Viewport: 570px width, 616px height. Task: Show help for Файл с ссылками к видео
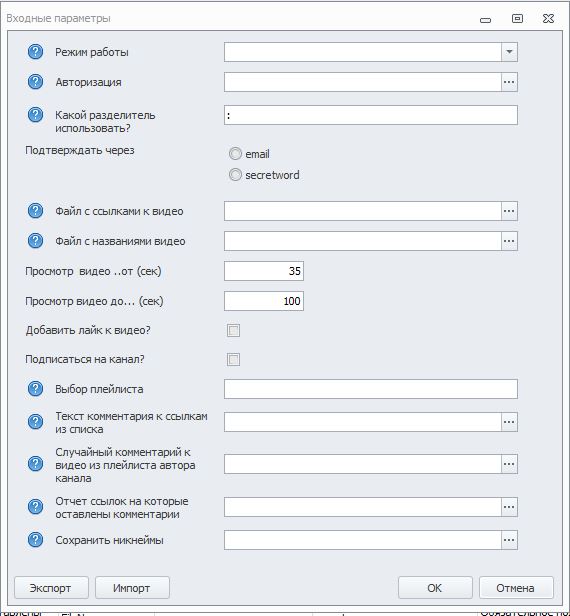click(x=35, y=211)
